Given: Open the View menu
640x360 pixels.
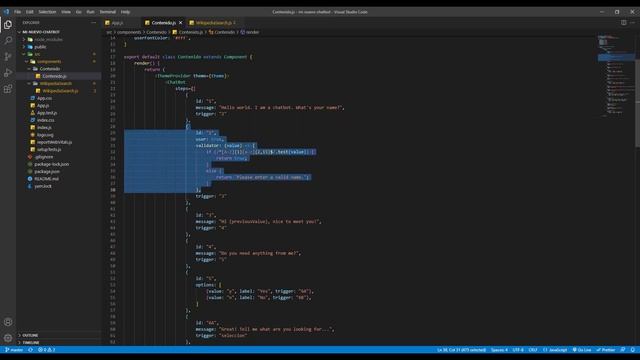Looking at the screenshot, I should pos(66,12).
